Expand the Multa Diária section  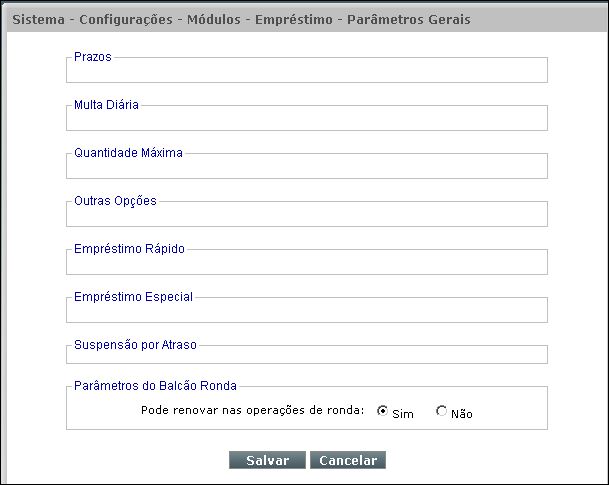pyautogui.click(x=106, y=105)
